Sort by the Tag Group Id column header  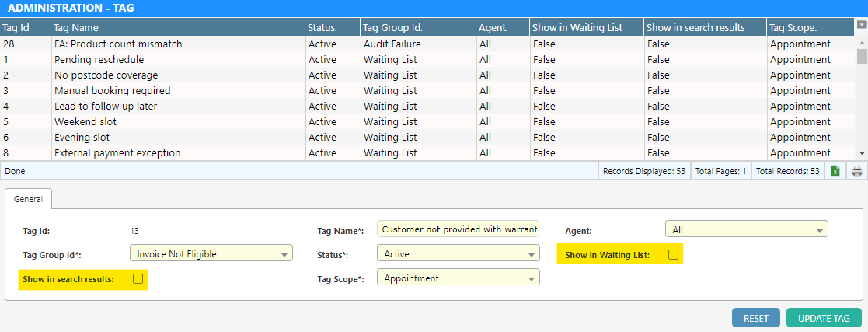pyautogui.click(x=417, y=27)
